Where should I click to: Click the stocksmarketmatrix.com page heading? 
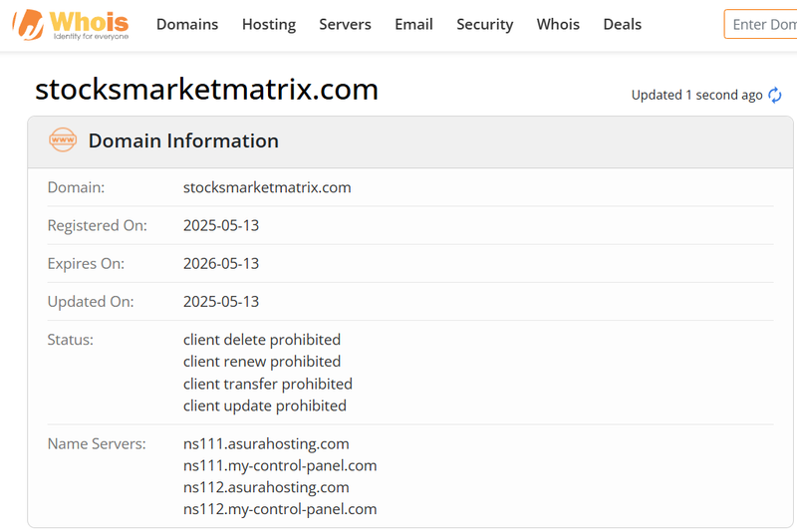tap(206, 90)
